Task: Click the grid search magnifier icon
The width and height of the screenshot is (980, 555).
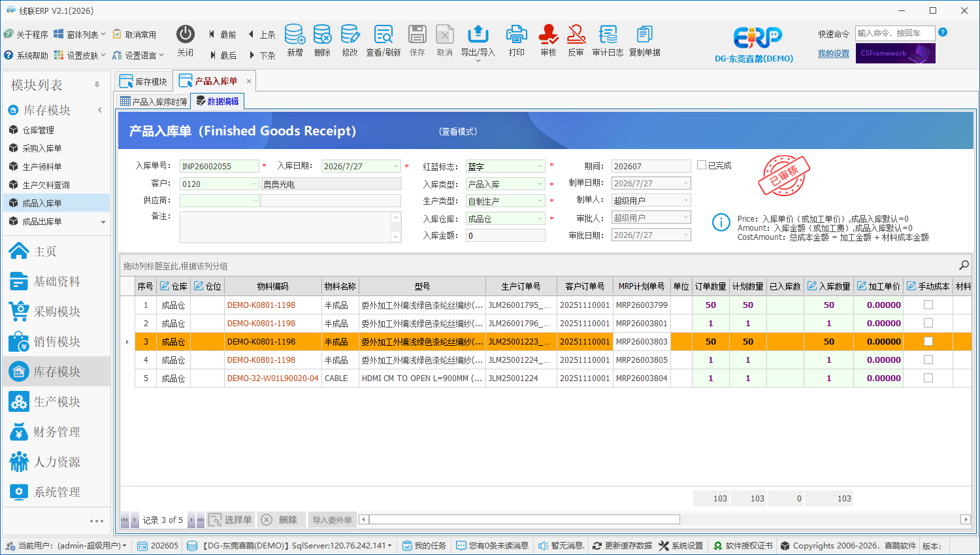Action: [964, 265]
